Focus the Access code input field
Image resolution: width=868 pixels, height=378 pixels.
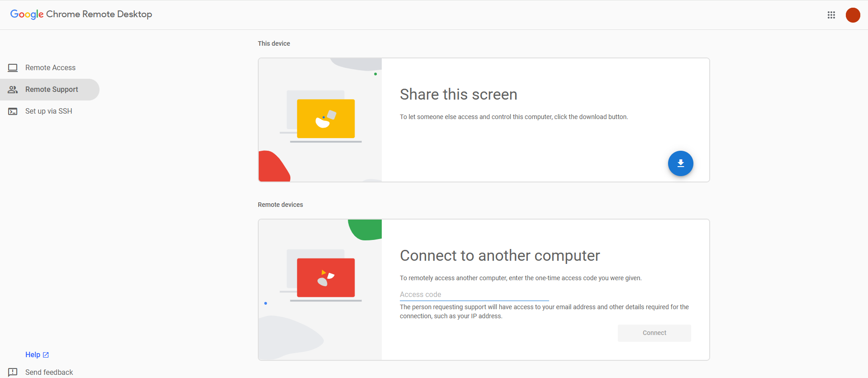tap(474, 295)
